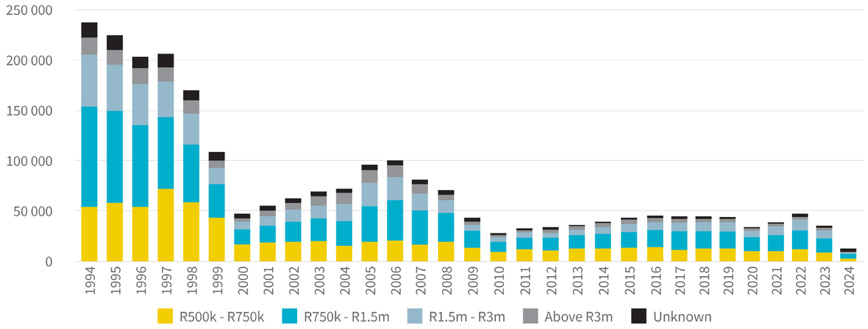Select the 'Unknown' legend label

pyautogui.click(x=682, y=317)
